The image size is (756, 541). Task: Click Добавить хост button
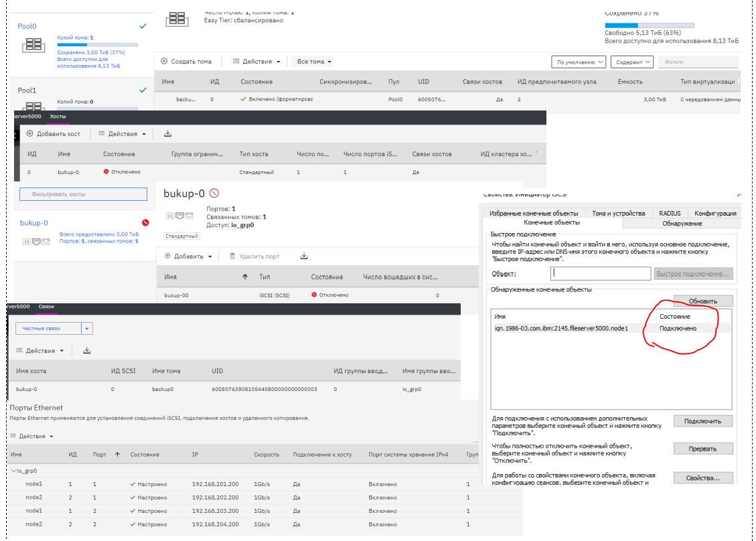coord(53,133)
